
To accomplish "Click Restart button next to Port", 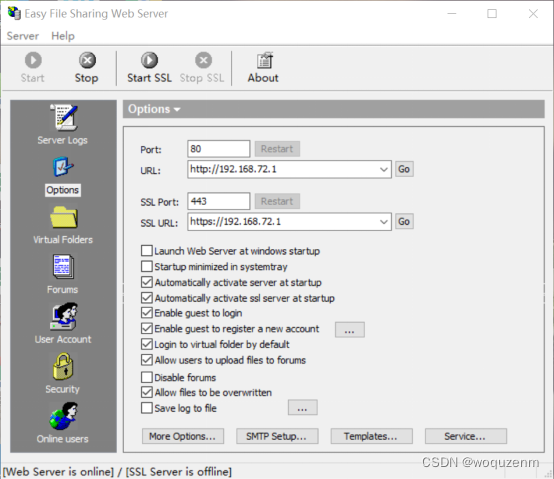I will coord(277,149).
